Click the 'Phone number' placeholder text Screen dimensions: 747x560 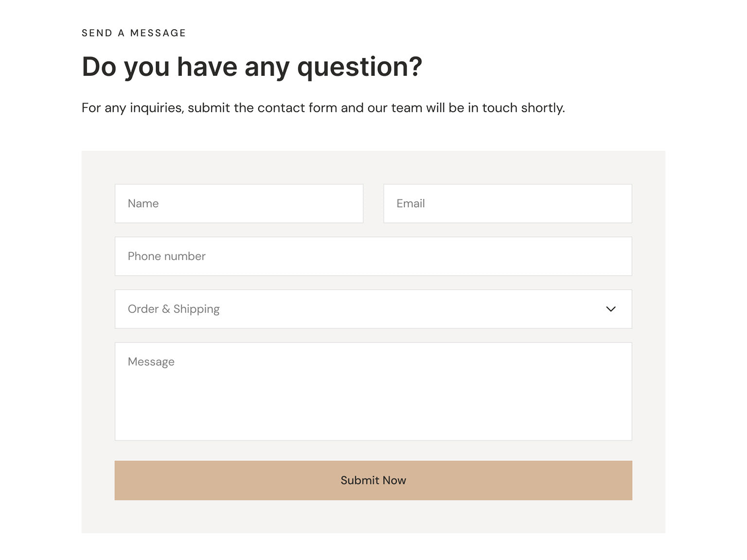(166, 256)
